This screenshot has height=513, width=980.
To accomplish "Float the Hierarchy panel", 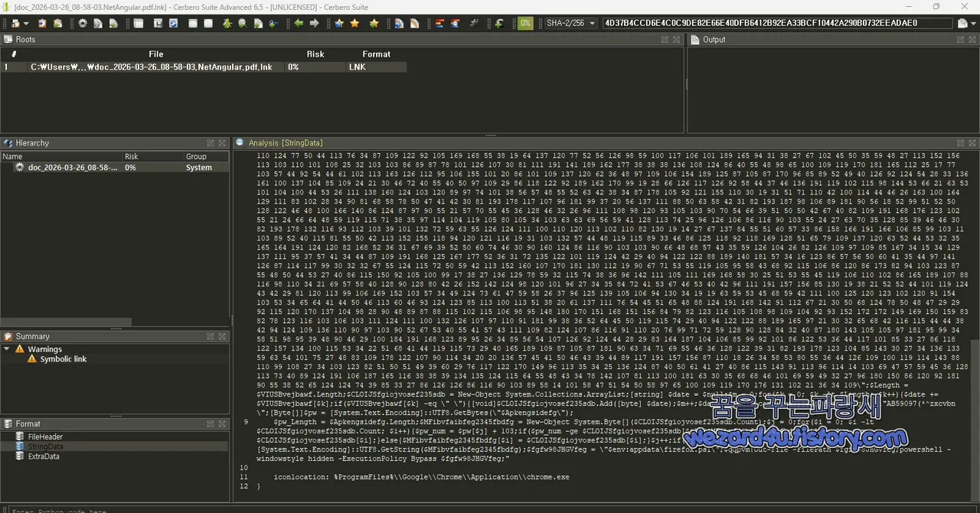I will pyautogui.click(x=211, y=143).
